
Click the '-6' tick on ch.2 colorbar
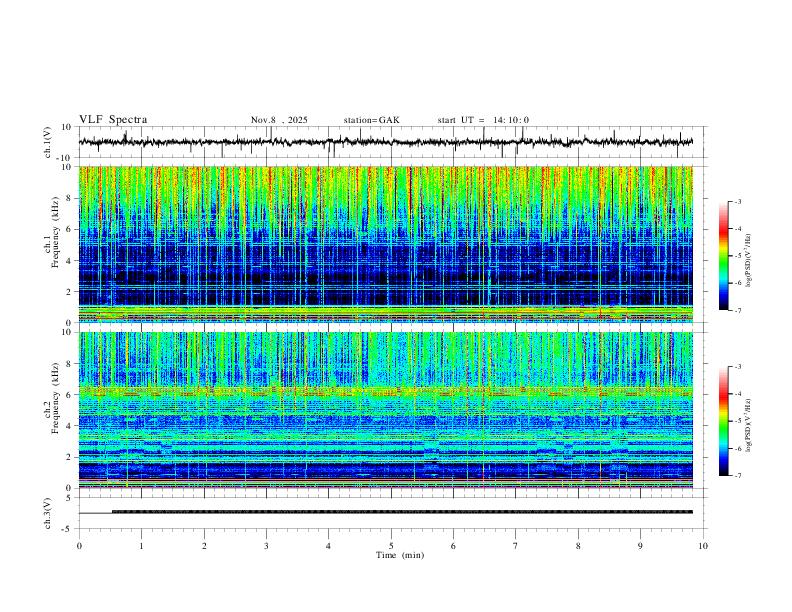[x=737, y=448]
